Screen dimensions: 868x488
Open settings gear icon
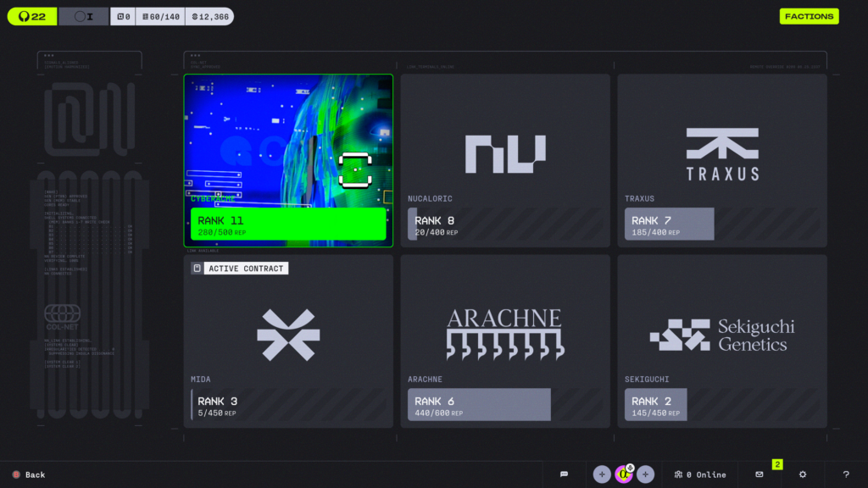pyautogui.click(x=803, y=474)
